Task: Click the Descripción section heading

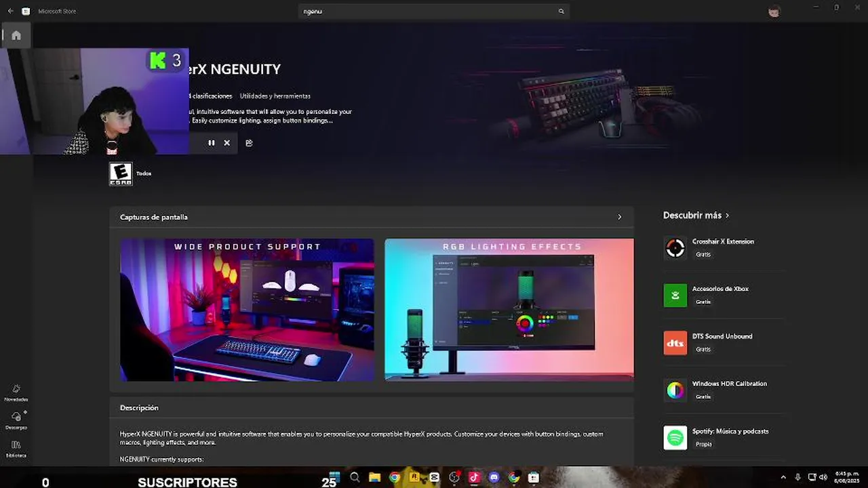Action: tap(139, 408)
